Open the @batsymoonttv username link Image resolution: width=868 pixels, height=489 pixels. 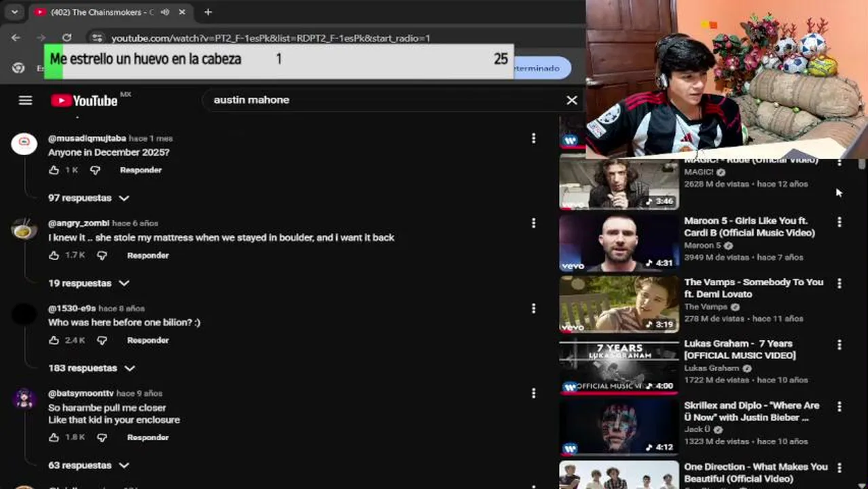point(81,393)
